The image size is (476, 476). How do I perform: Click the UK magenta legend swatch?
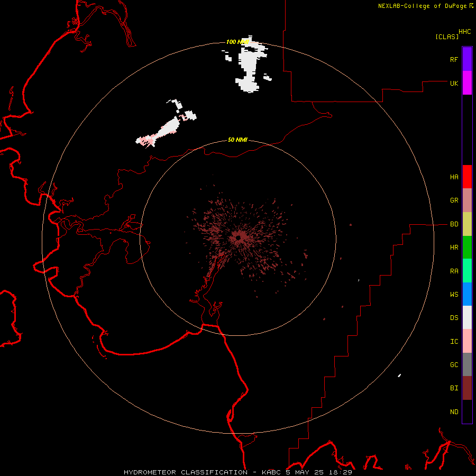(x=467, y=83)
